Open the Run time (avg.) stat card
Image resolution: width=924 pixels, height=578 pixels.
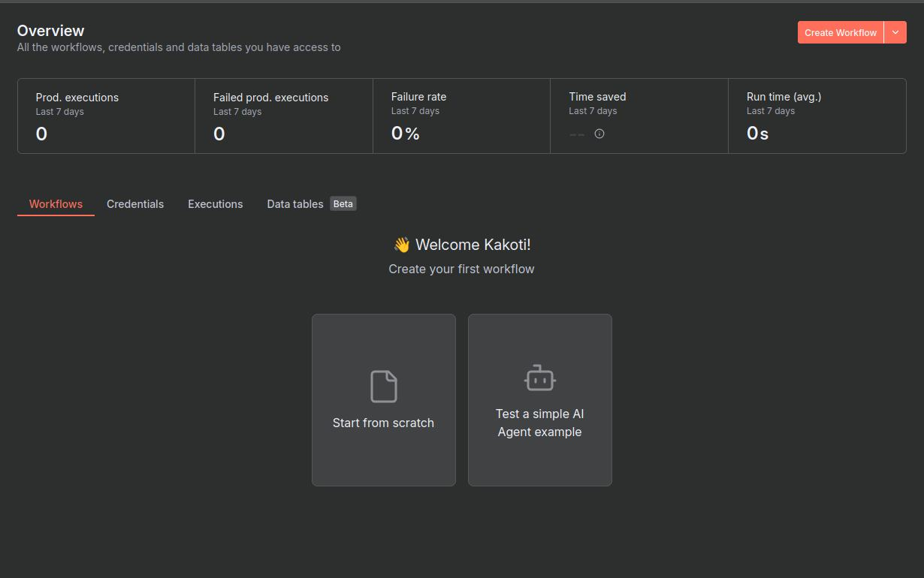click(817, 116)
